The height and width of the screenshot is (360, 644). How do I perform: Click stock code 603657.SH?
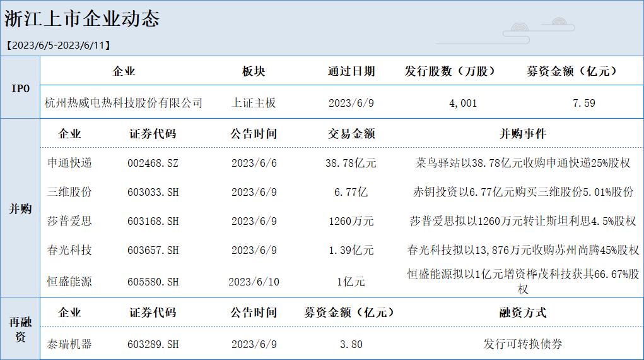pyautogui.click(x=153, y=250)
